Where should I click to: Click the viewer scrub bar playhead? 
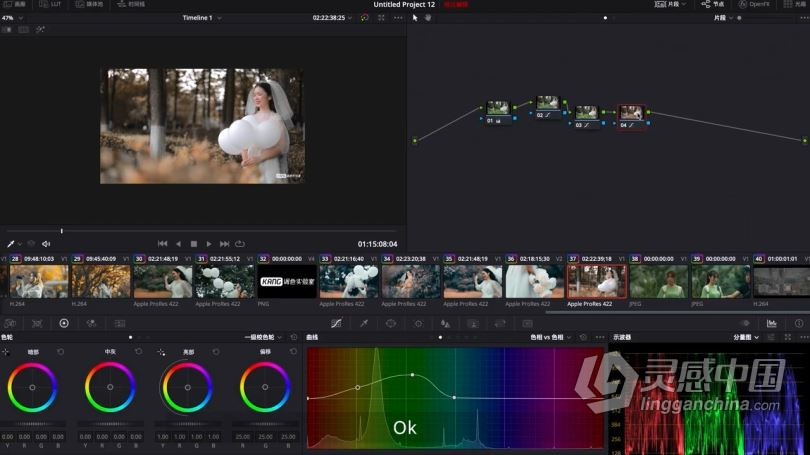61,231
